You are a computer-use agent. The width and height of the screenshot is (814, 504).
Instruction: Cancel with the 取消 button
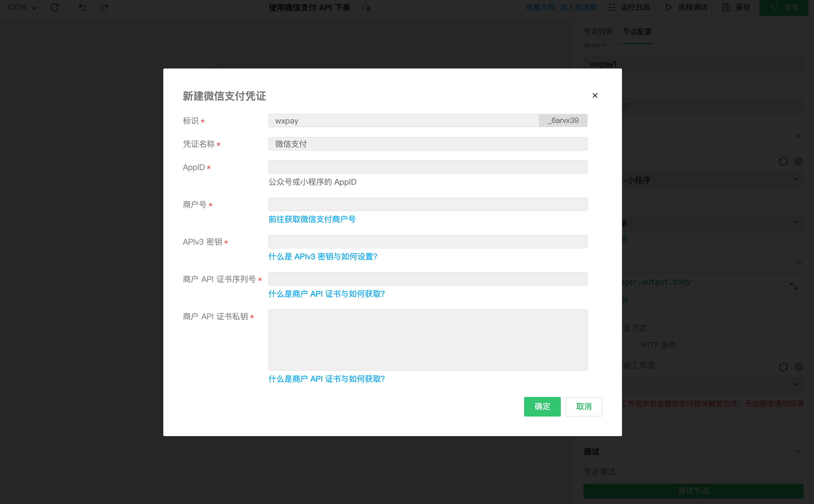click(584, 407)
